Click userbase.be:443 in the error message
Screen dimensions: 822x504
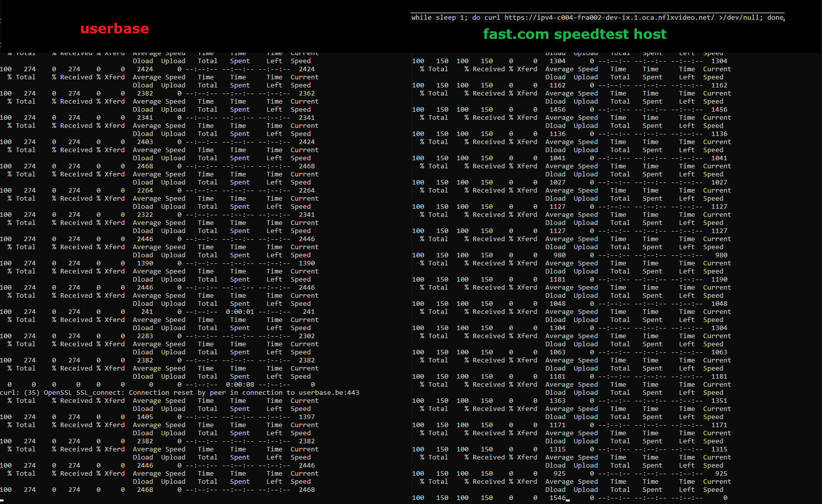[329, 393]
